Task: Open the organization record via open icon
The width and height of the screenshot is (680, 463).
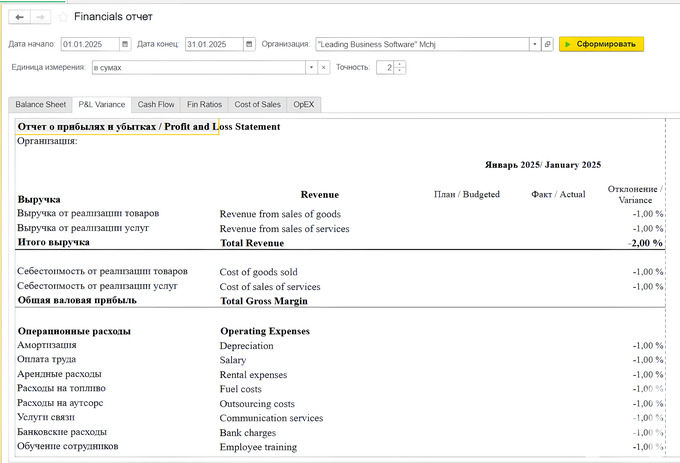Action: [547, 44]
